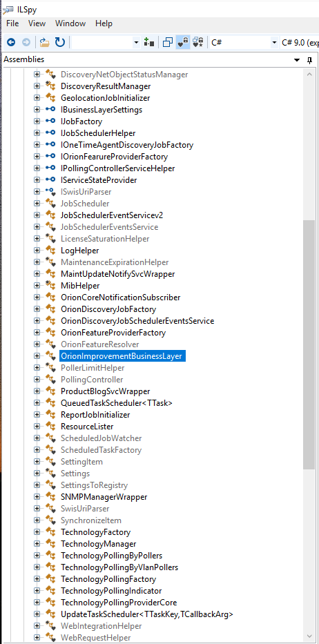Select the LogHelper class
This screenshot has height=644, width=319.
[80, 250]
